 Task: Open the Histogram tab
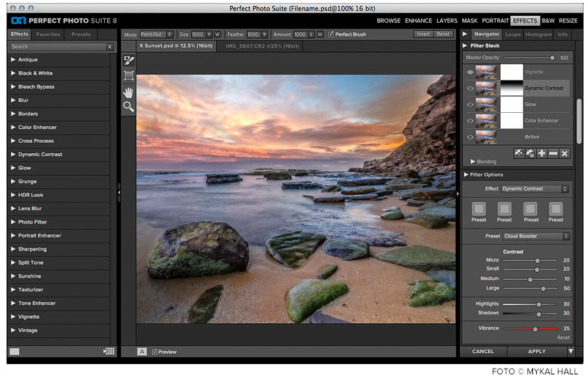[x=538, y=34]
